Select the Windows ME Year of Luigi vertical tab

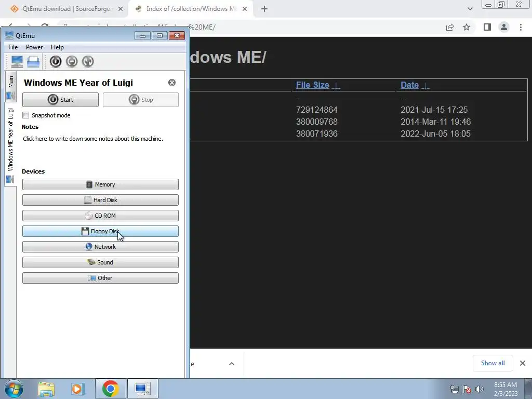pyautogui.click(x=10, y=144)
